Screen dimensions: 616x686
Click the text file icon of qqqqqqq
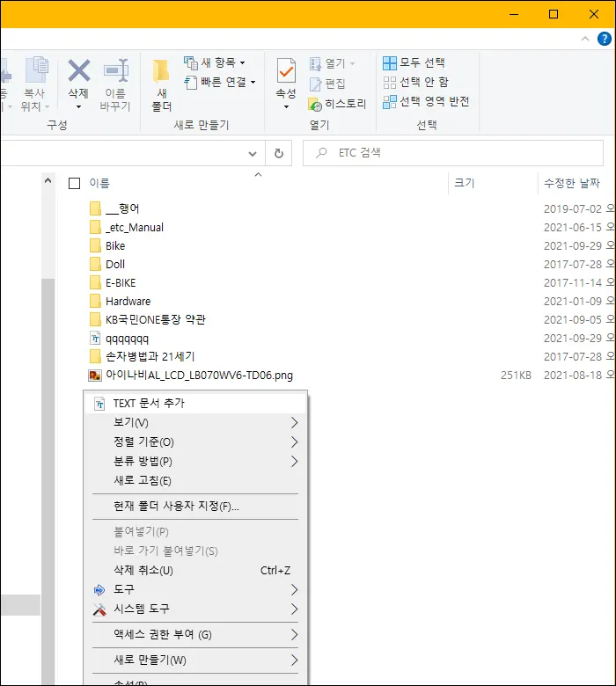coord(95,339)
